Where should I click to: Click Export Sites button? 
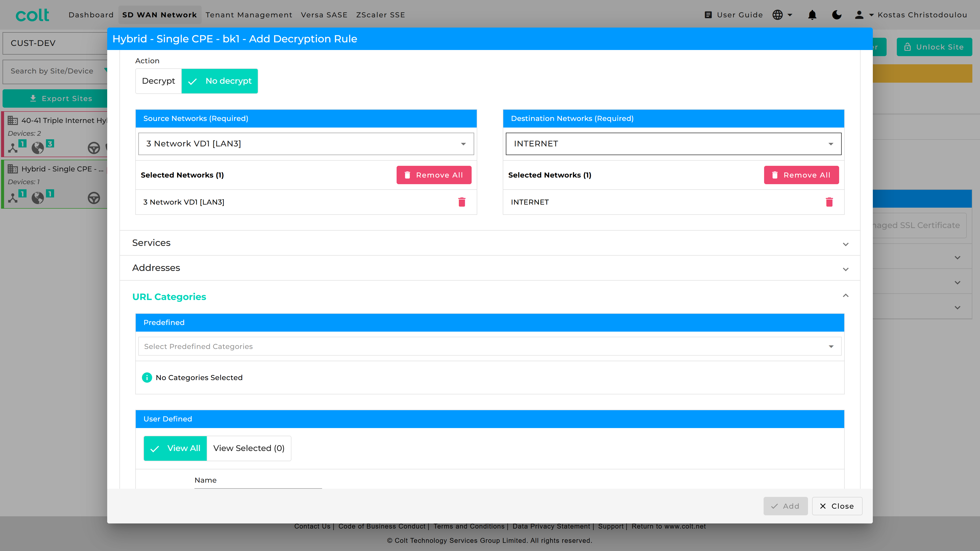tap(55, 98)
